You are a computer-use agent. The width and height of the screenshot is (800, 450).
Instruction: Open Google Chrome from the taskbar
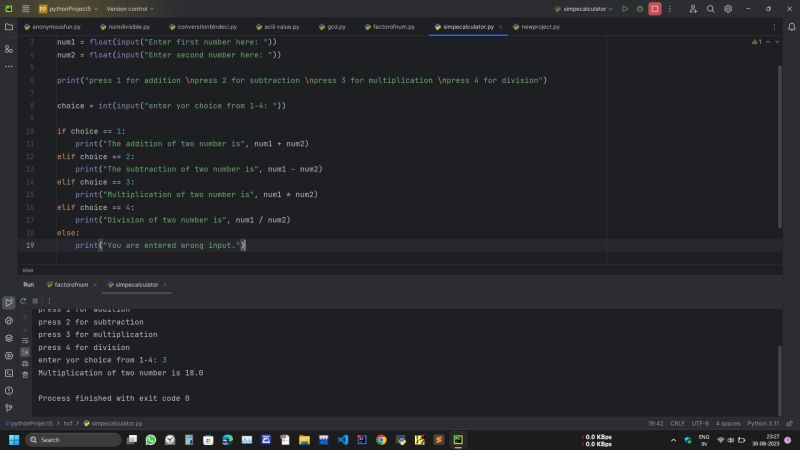[x=381, y=440]
